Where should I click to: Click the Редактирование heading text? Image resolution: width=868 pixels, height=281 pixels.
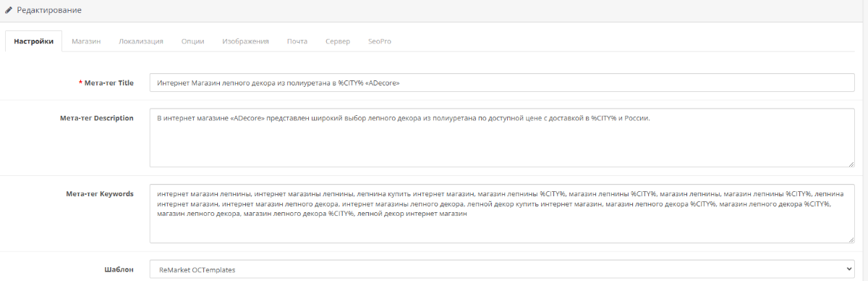49,11
